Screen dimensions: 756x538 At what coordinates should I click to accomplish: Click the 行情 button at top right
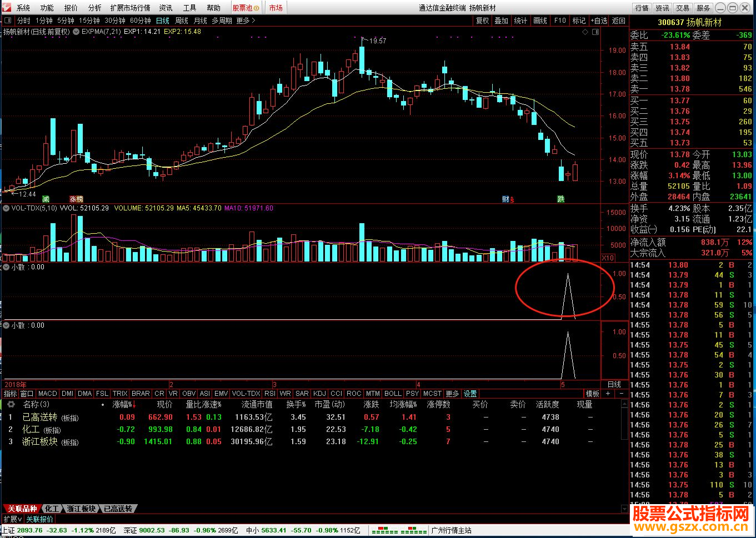[642, 8]
